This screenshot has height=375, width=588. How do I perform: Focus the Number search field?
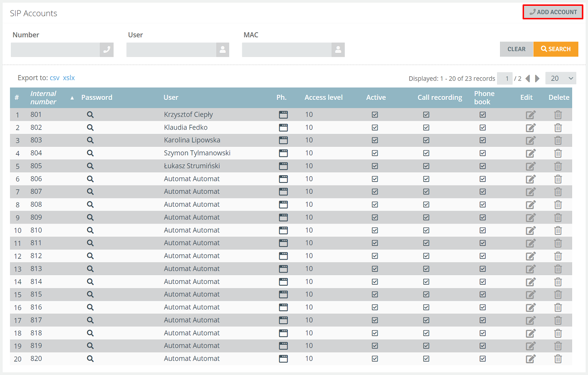point(55,49)
